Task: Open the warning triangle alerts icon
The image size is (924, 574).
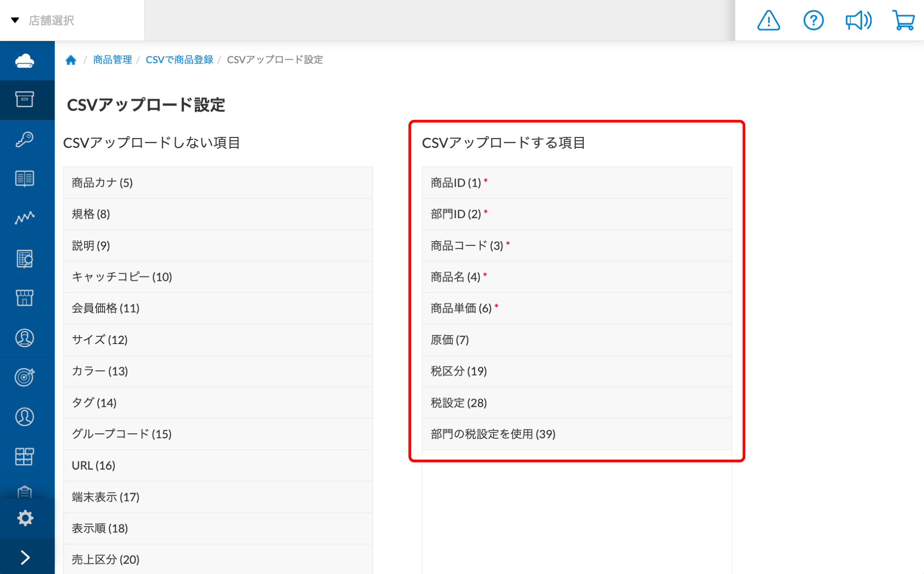Action: click(768, 20)
